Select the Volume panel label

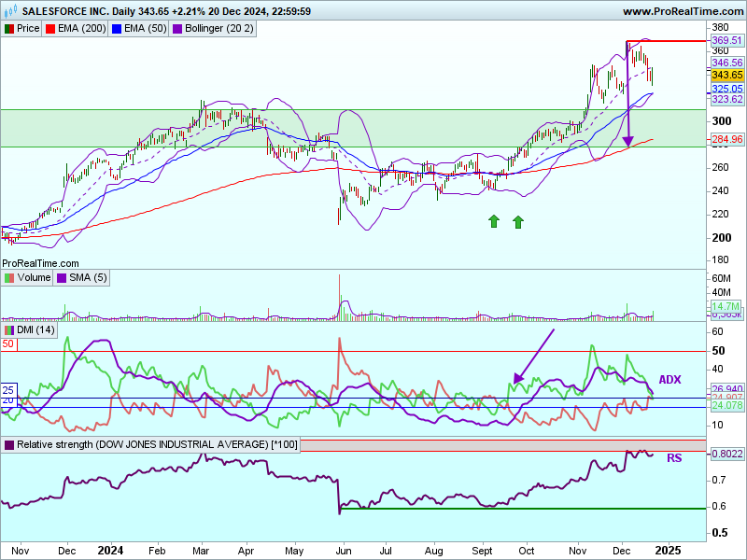click(35, 278)
